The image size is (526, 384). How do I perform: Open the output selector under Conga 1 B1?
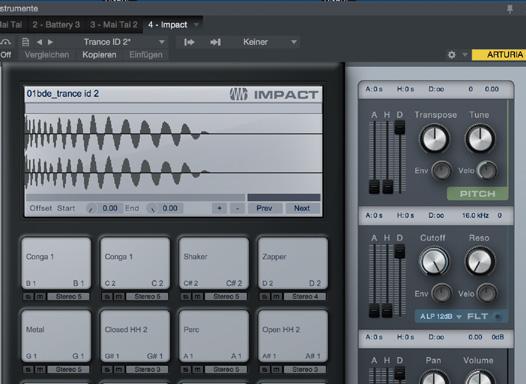pos(68,296)
